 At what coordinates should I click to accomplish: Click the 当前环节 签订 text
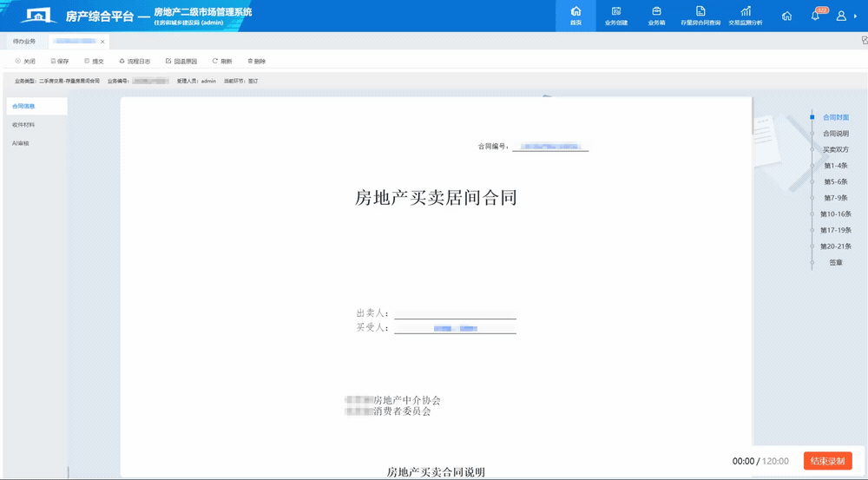[x=240, y=81]
